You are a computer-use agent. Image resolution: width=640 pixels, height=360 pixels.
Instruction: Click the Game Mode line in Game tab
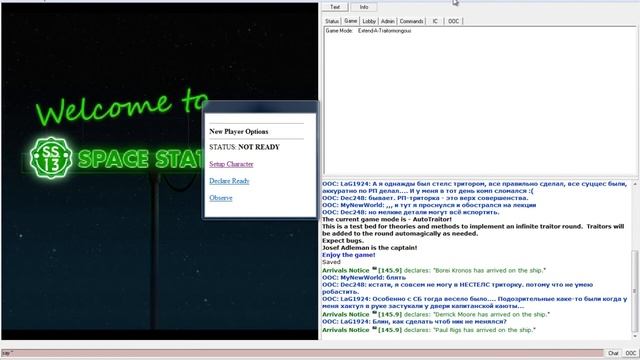(x=369, y=31)
